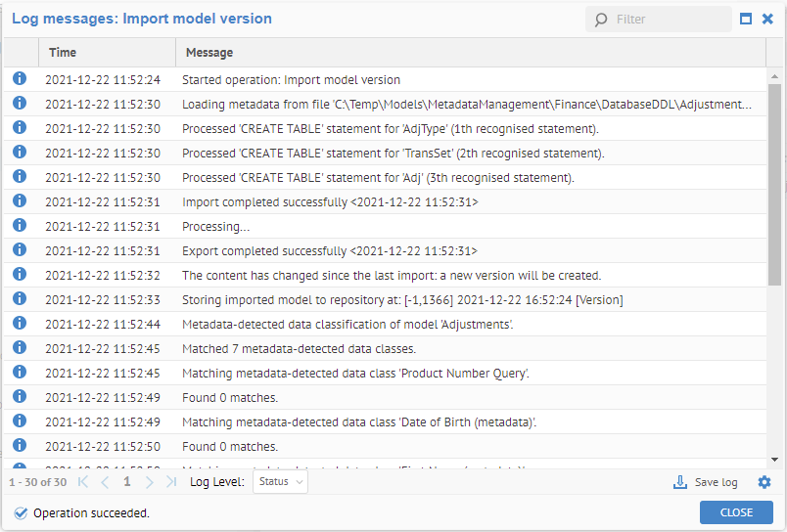
Task: Jump to the last log page
Action: coord(171,482)
